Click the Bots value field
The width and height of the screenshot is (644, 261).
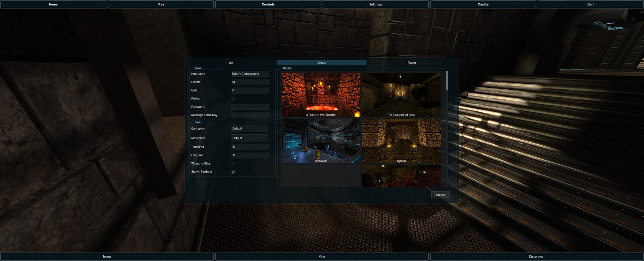point(249,90)
